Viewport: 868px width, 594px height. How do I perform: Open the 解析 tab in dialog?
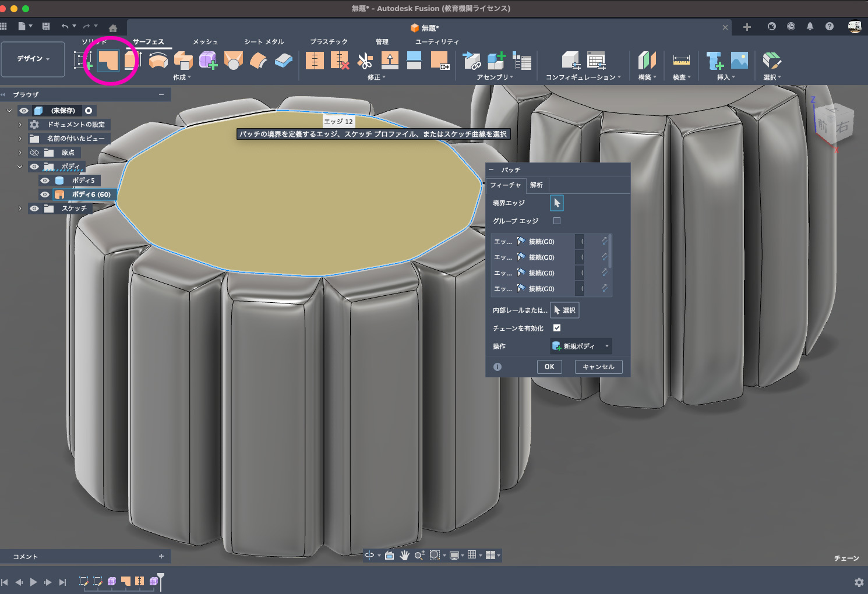tap(536, 185)
